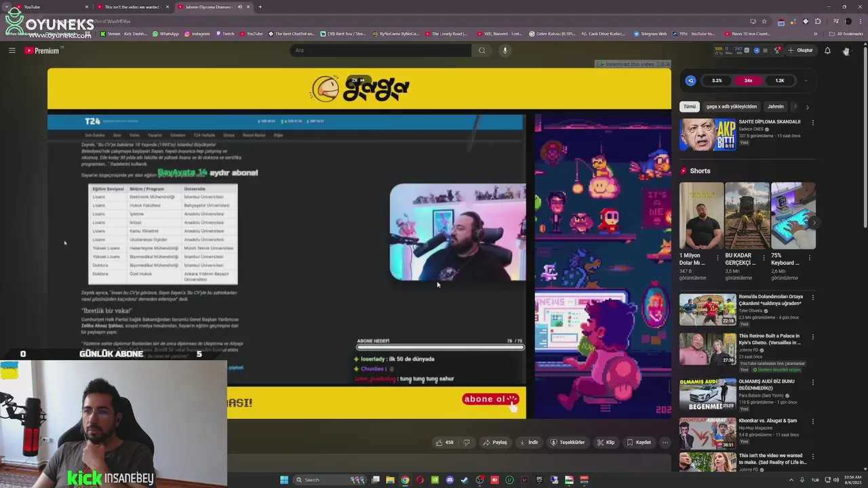The image size is (868, 488).
Task: Open the browser extensions puzzle icon
Action: 816,21
